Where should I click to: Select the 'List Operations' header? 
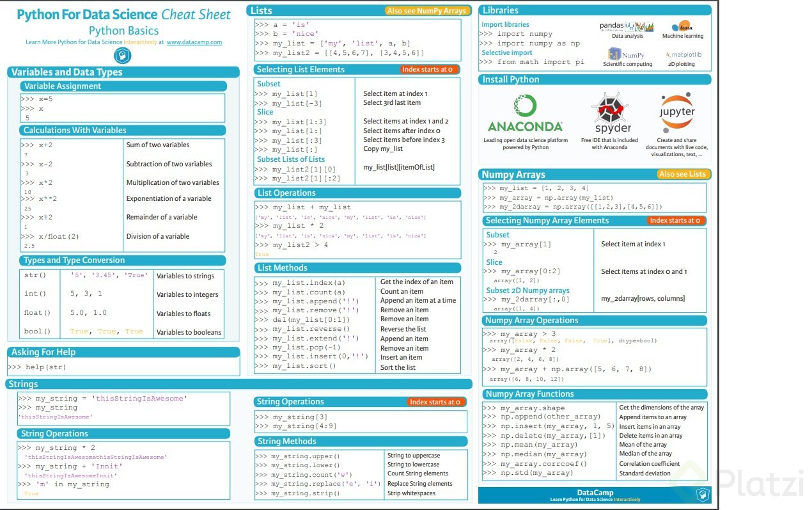pos(357,193)
